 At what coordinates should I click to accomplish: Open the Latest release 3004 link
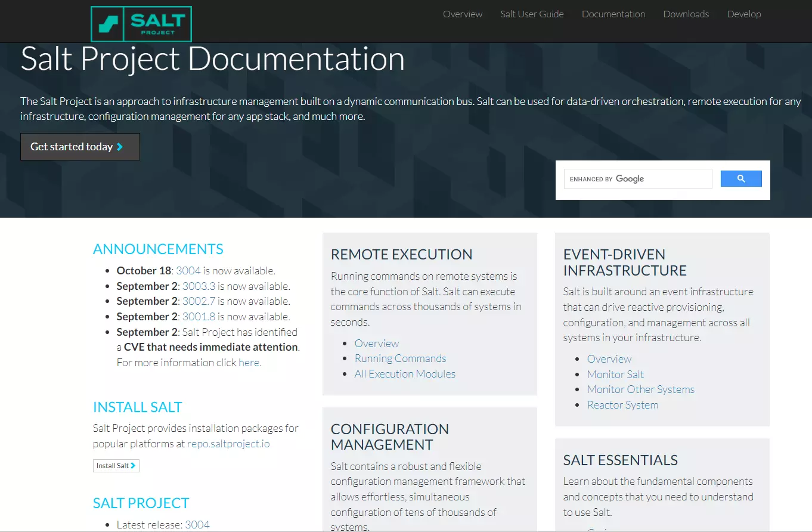[x=197, y=525]
